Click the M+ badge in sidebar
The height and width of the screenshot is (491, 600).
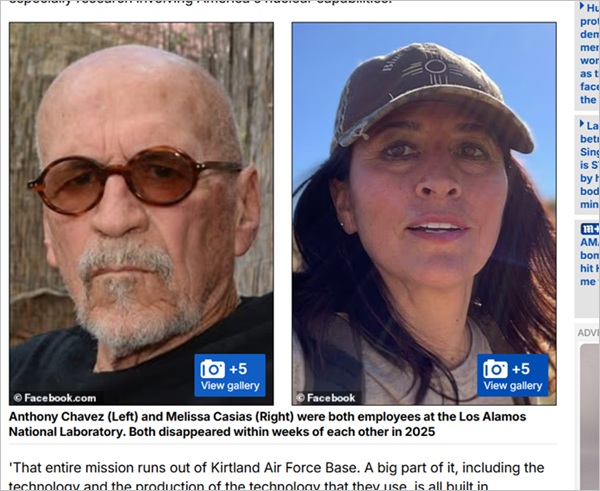[x=590, y=229]
